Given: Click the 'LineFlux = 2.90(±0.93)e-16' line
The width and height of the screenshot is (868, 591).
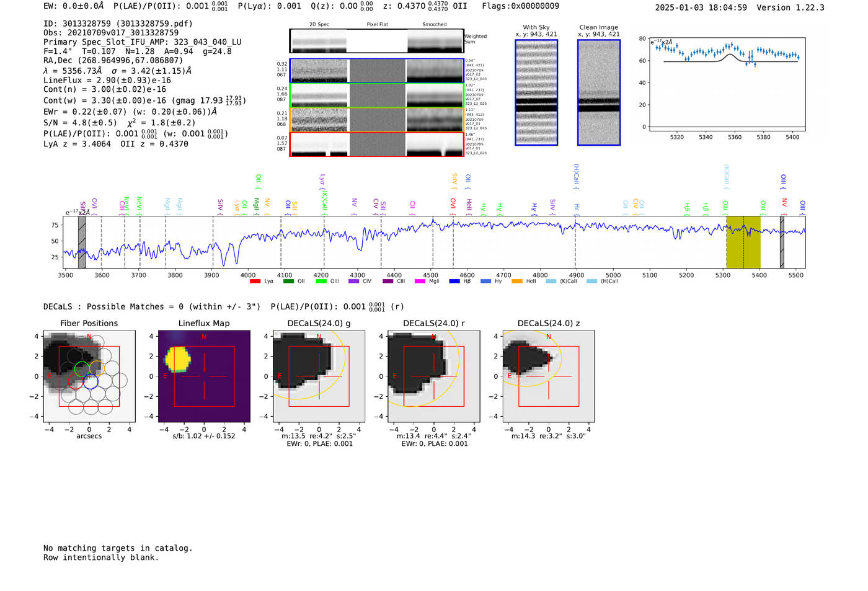Looking at the screenshot, I should [x=107, y=81].
